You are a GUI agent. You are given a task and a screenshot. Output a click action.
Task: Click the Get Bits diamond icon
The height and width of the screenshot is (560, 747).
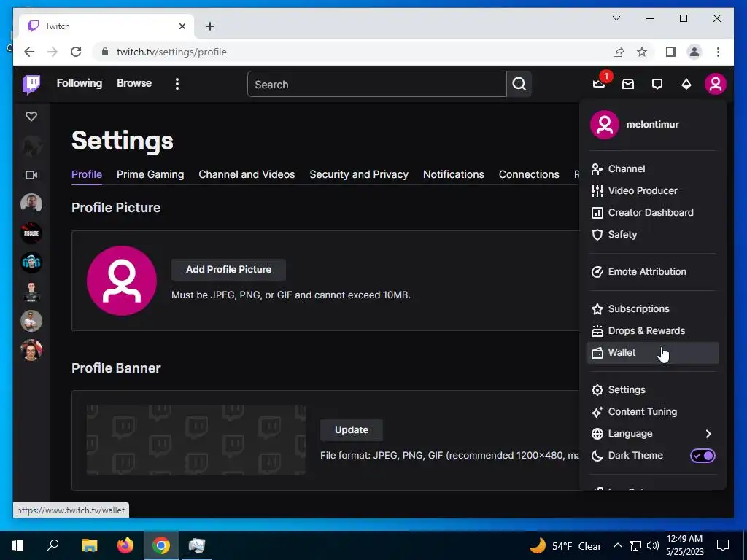coord(686,85)
